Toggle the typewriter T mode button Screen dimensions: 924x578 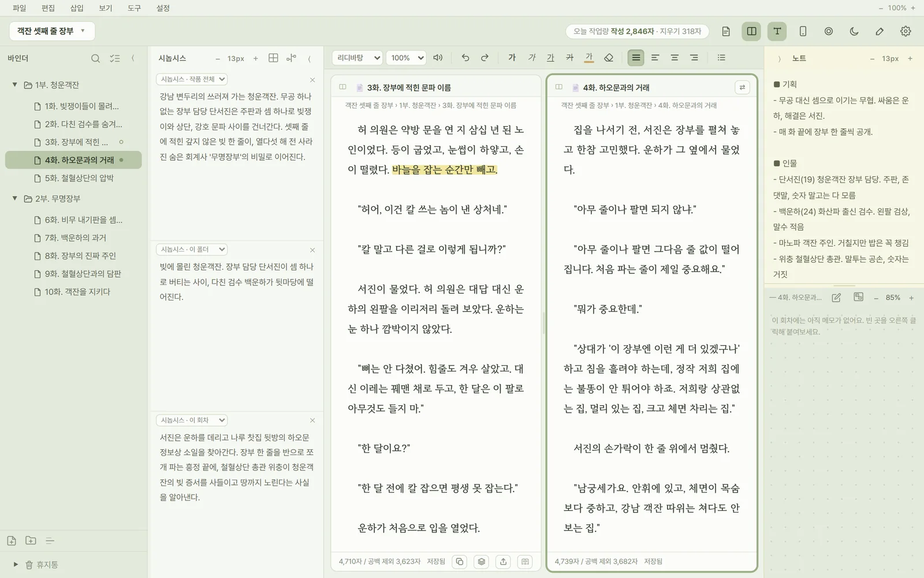(777, 31)
